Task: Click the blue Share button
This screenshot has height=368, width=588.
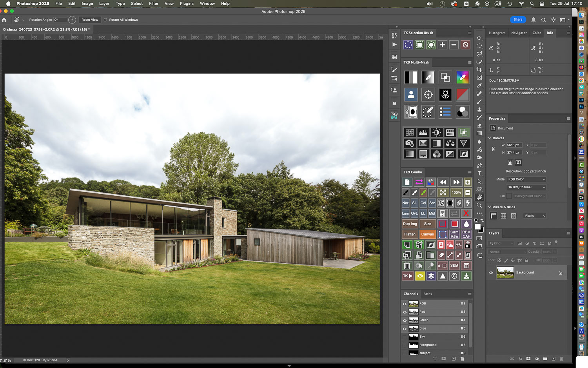Action: point(518,20)
